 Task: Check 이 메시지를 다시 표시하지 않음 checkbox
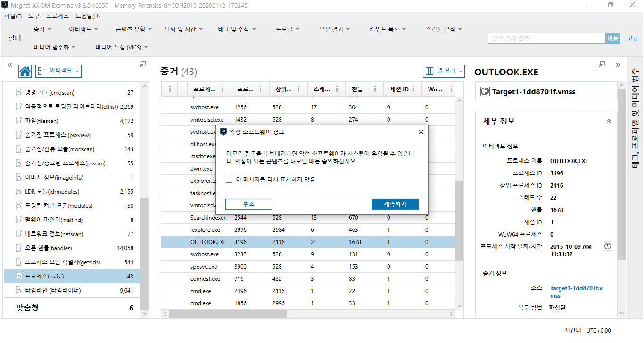(229, 180)
